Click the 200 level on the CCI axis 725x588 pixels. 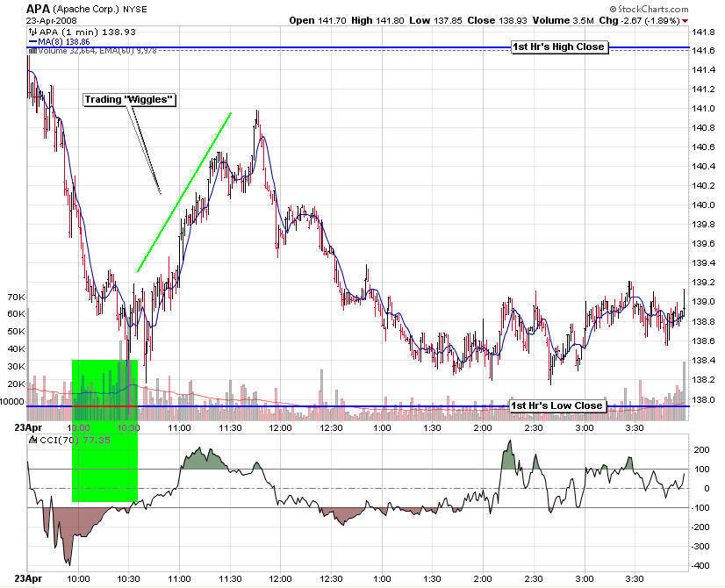click(701, 450)
